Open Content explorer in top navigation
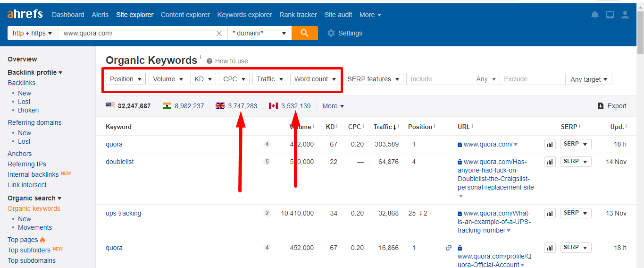 click(x=185, y=15)
